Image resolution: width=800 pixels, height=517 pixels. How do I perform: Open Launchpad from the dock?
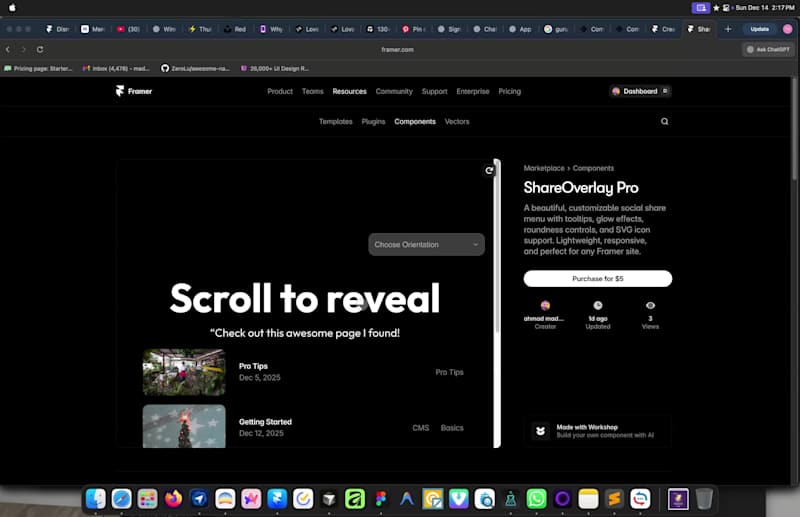point(147,499)
